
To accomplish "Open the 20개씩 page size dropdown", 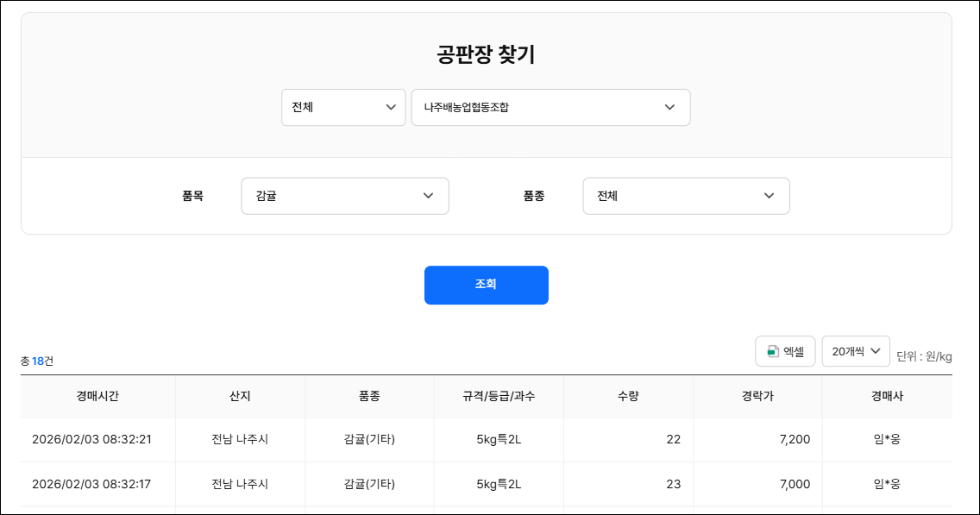I will [x=856, y=351].
